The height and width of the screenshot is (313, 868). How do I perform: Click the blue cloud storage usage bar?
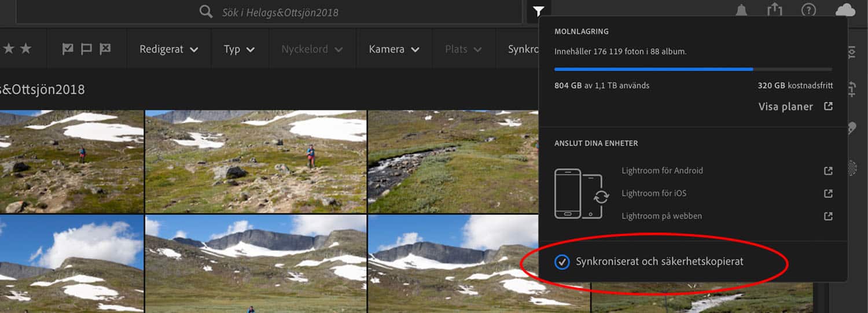[x=653, y=69]
